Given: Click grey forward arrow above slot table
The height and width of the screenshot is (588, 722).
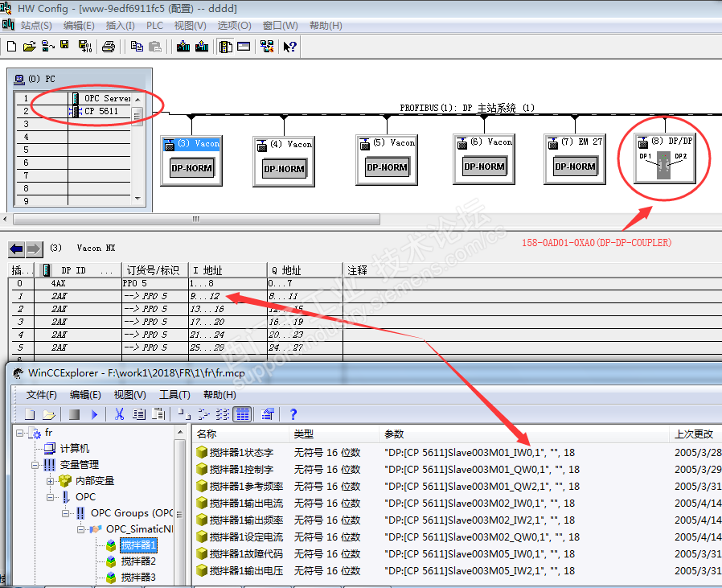Looking at the screenshot, I should [34, 249].
